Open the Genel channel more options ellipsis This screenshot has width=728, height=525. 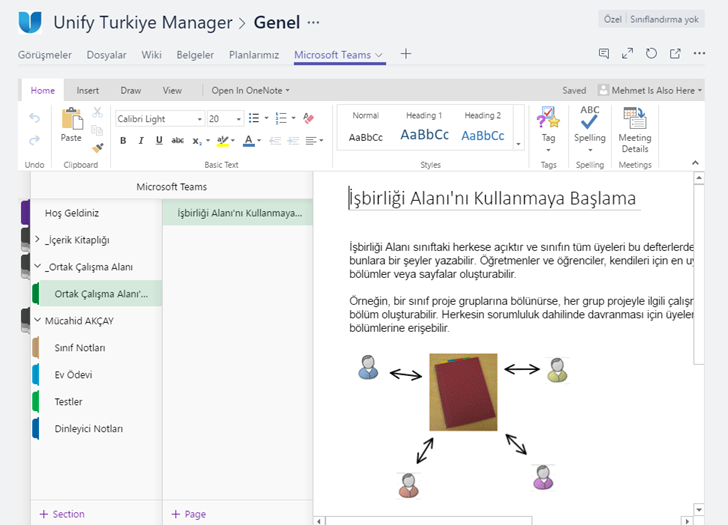click(x=313, y=22)
